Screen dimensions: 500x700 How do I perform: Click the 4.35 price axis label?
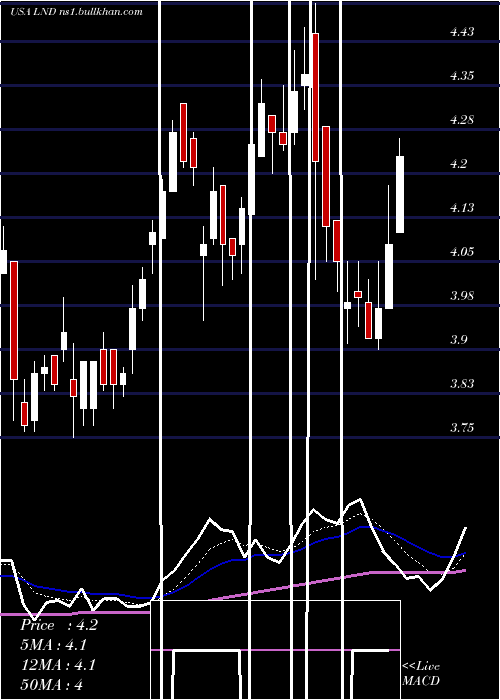point(462,75)
